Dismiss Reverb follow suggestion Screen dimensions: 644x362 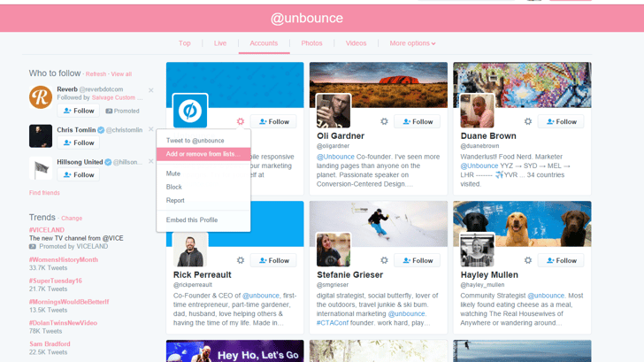(150, 90)
